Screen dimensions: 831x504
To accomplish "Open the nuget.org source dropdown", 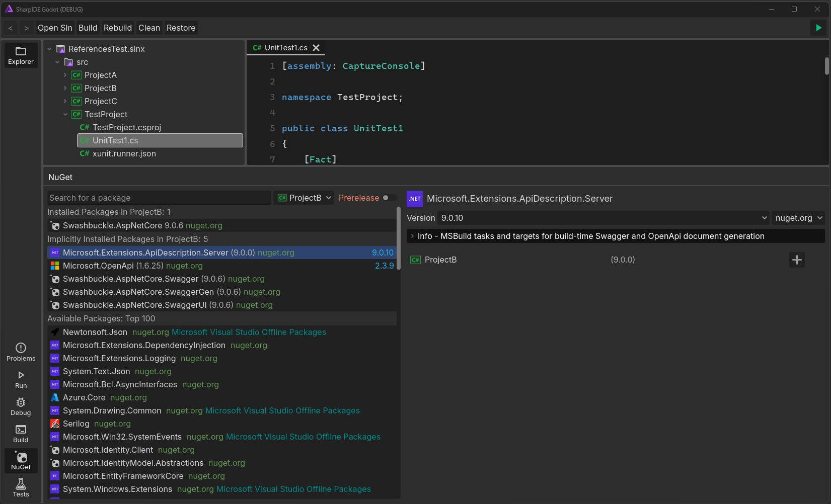I will (798, 218).
